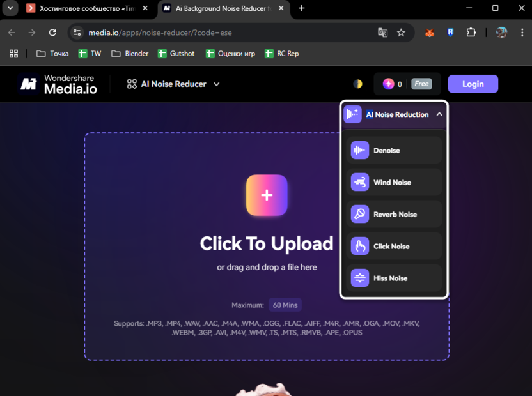Click the Free plan badge
The height and width of the screenshot is (396, 532).
421,84
